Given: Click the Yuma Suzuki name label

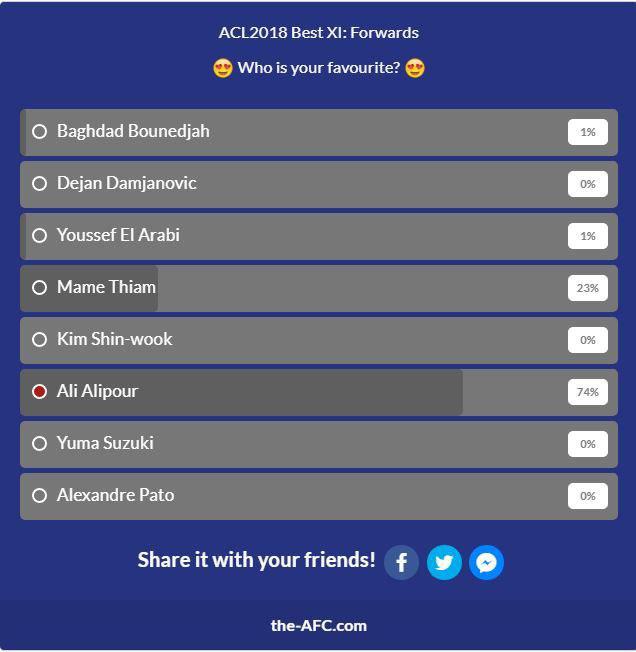Looking at the screenshot, I should [105, 443].
